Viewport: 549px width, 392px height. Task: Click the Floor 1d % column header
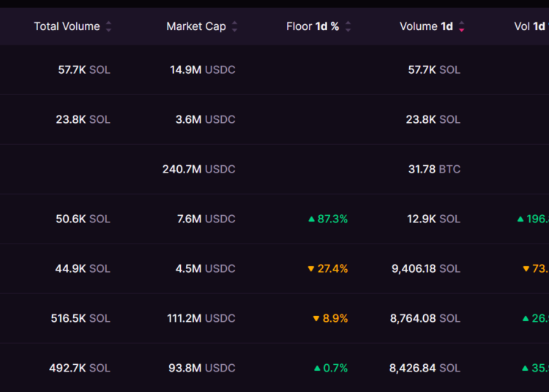(x=313, y=26)
